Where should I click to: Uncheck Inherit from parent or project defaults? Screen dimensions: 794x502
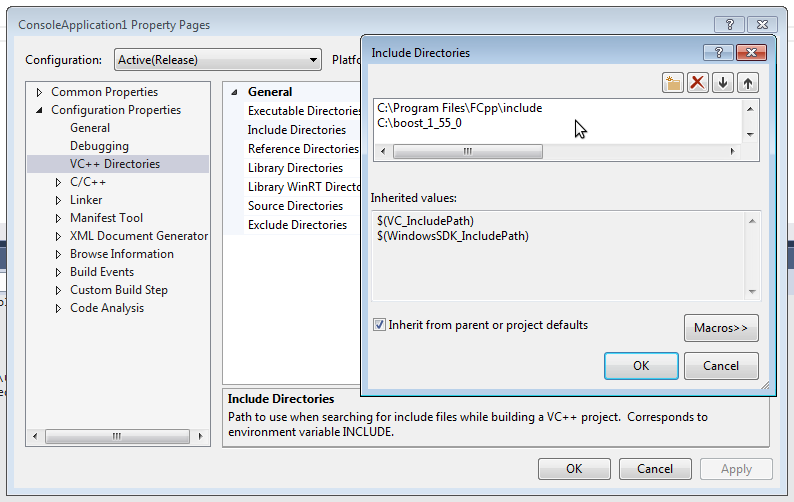coord(380,325)
